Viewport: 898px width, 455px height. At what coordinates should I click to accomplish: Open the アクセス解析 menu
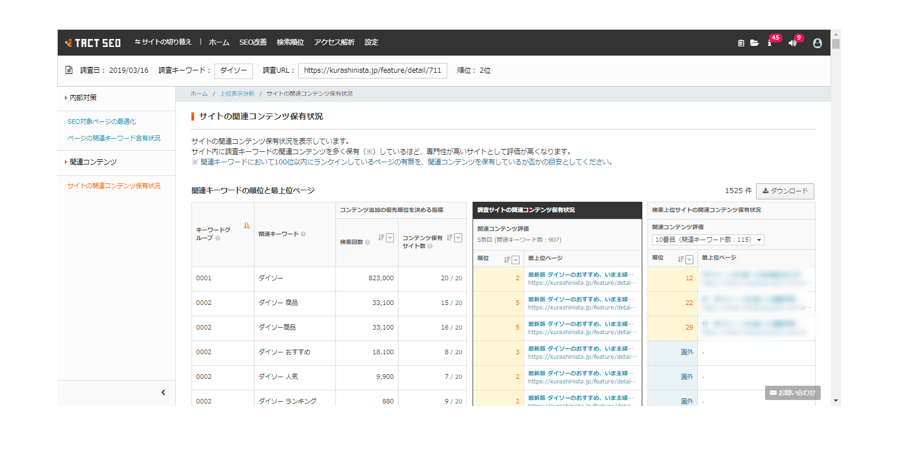tap(334, 43)
